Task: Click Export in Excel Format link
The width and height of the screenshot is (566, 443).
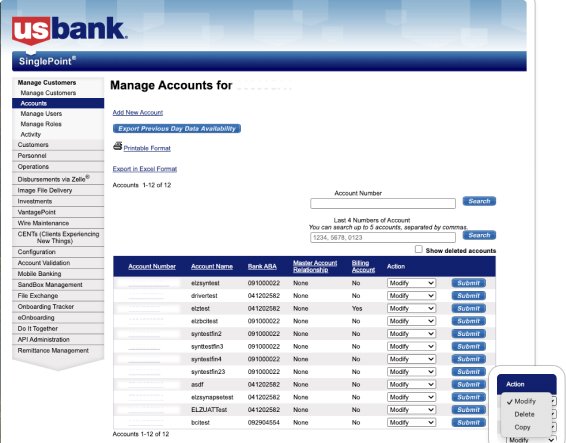Action: tap(145, 169)
